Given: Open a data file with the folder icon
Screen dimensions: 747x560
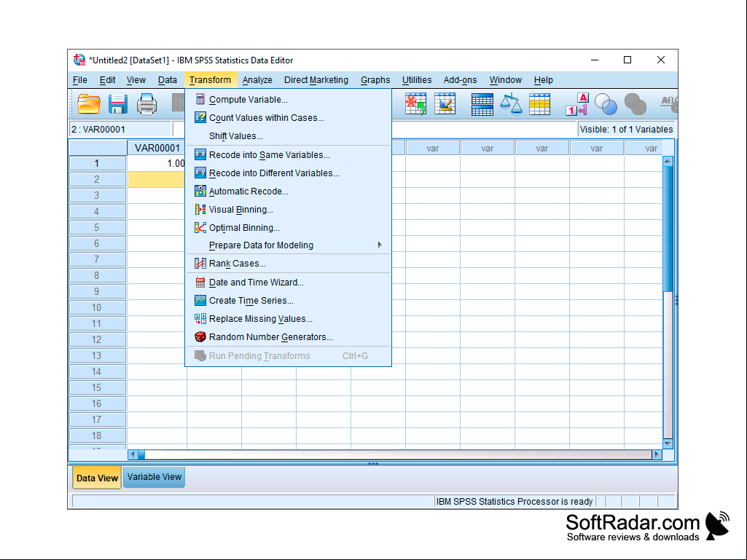Looking at the screenshot, I should click(89, 104).
